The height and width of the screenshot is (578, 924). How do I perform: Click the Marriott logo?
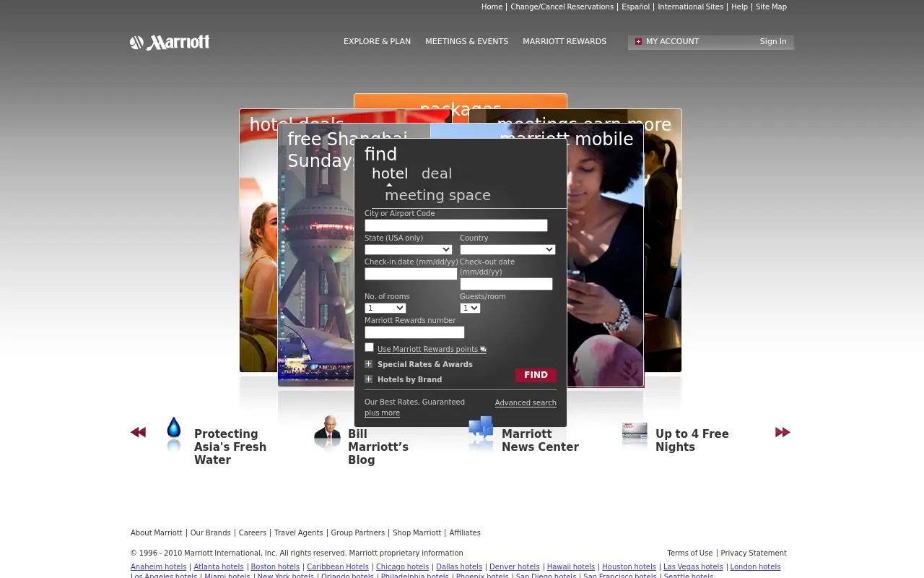pyautogui.click(x=170, y=43)
